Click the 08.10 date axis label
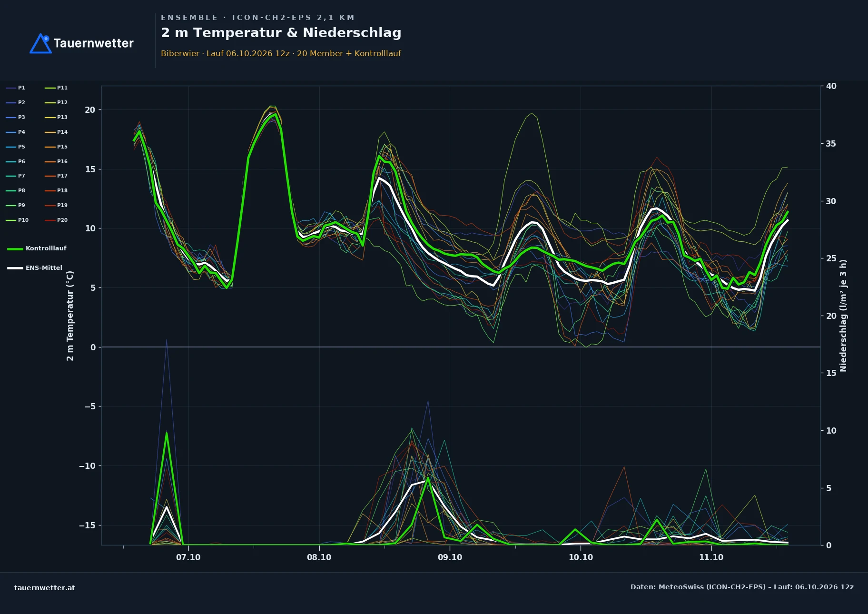Image resolution: width=868 pixels, height=614 pixels. pyautogui.click(x=319, y=557)
